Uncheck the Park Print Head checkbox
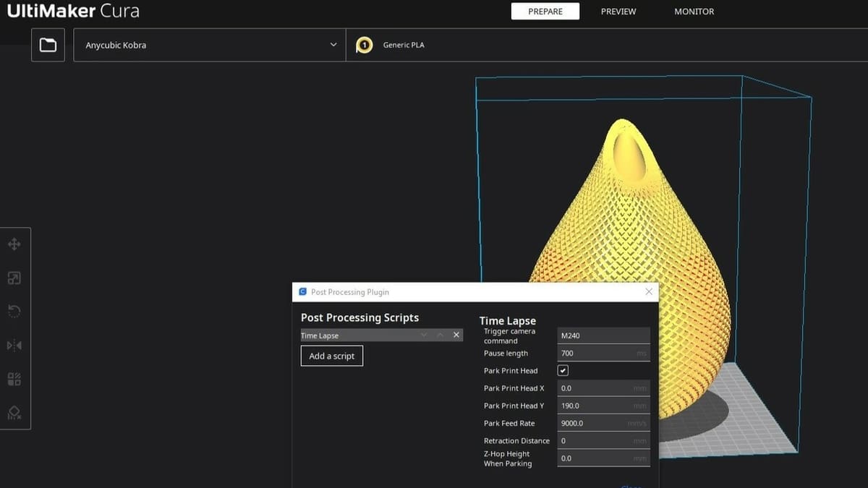Viewport: 868px width, 488px height. tap(563, 370)
